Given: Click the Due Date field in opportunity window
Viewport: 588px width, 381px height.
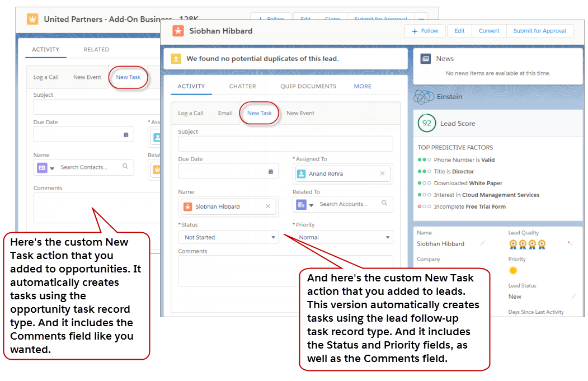Looking at the screenshot, I should pos(83,135).
